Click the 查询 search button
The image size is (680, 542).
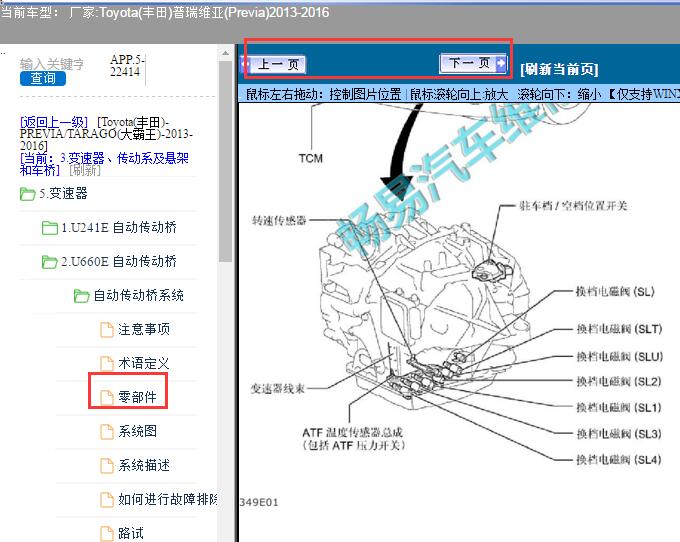click(43, 78)
